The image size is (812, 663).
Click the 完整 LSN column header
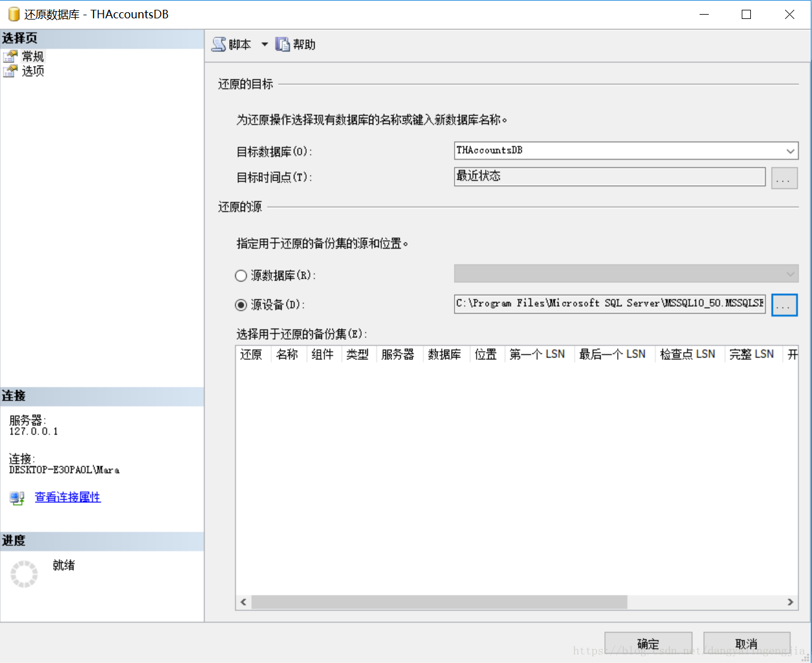click(x=753, y=354)
